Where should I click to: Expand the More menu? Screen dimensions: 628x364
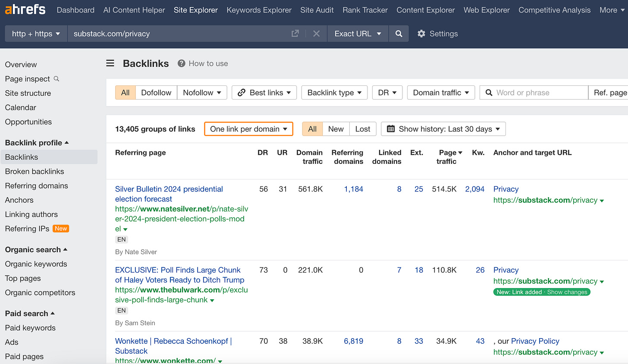(612, 10)
